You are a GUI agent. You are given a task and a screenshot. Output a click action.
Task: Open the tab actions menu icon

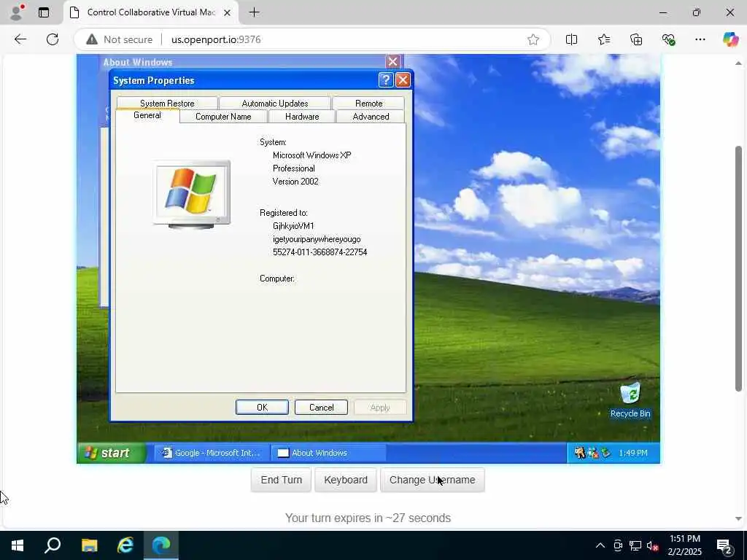44,12
